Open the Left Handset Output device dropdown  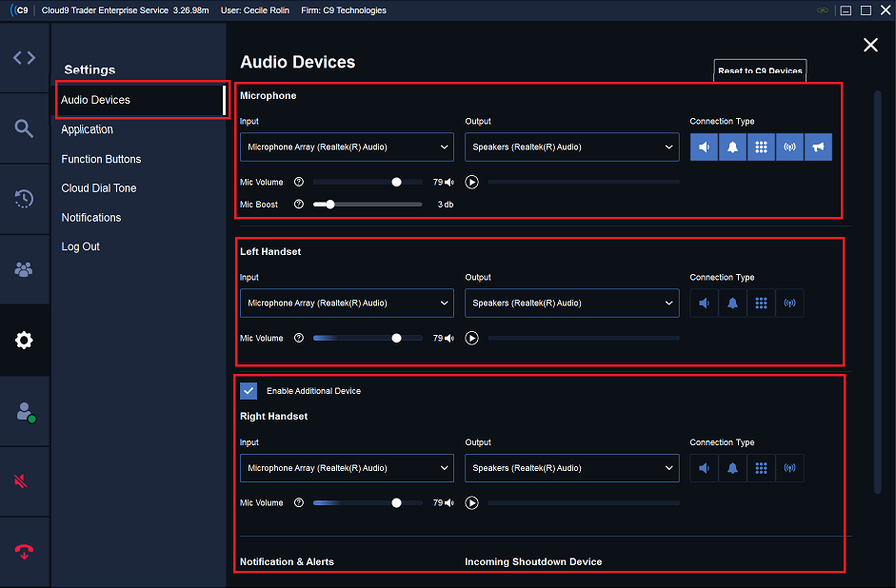tap(571, 303)
